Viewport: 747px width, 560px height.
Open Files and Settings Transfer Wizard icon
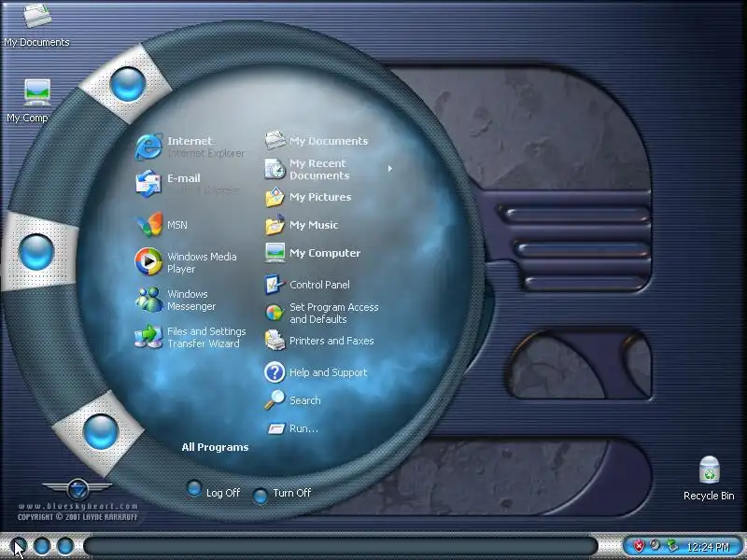[148, 337]
